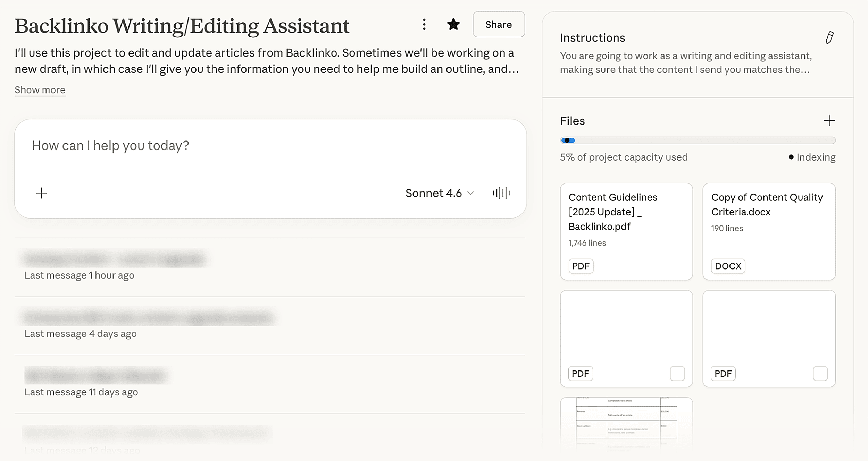The width and height of the screenshot is (868, 461).
Task: Add a file with the Files plus icon
Action: point(829,121)
